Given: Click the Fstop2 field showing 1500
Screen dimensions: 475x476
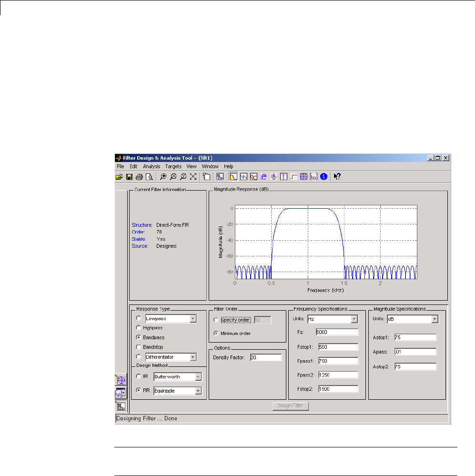Looking at the screenshot, I should 338,389.
